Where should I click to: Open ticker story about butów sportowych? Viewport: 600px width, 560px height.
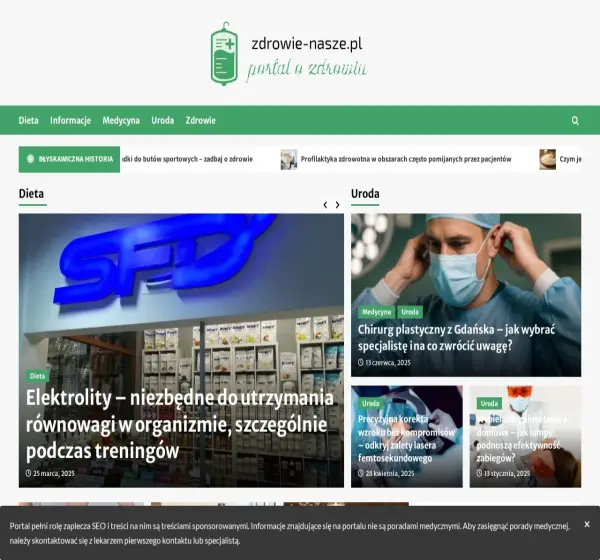click(x=188, y=159)
